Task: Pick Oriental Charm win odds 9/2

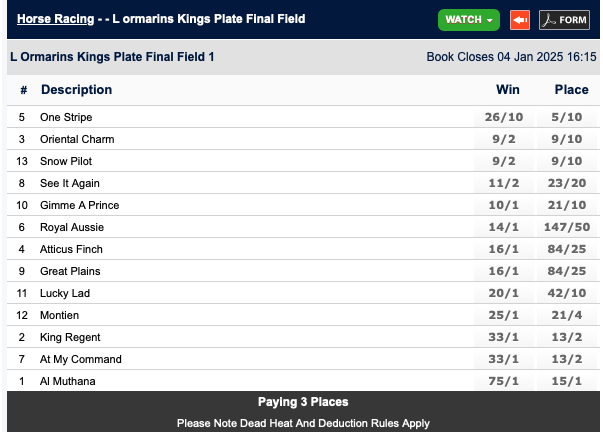Action: tap(505, 139)
